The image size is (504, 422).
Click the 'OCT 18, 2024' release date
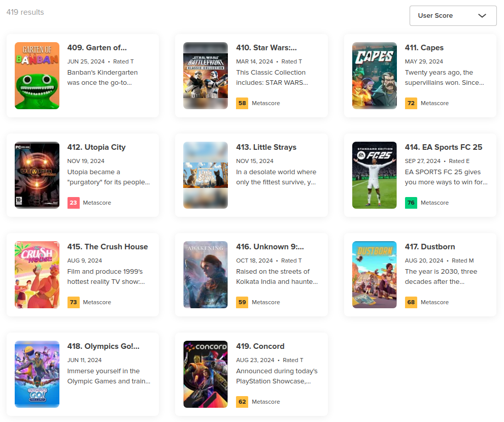pos(254,261)
